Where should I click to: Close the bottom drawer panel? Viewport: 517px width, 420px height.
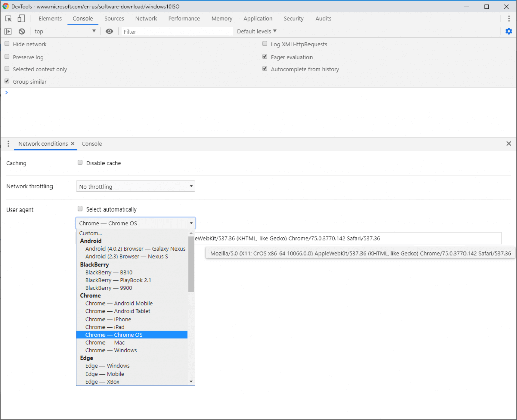(x=509, y=144)
